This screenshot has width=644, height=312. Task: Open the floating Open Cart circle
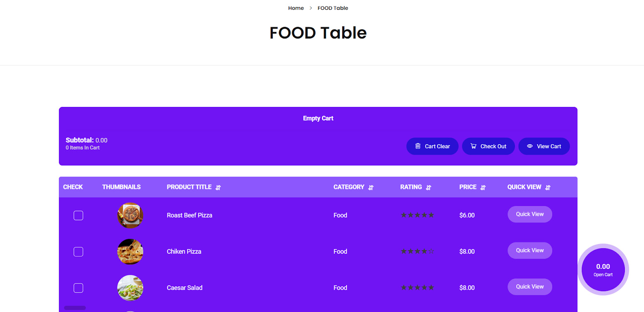click(603, 269)
